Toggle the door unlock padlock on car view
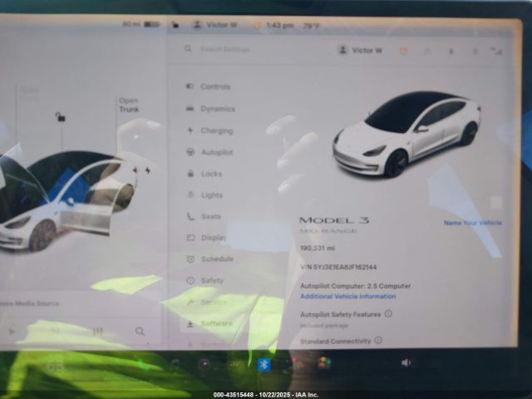Screen dimensions: 532x399 pos(60,117)
